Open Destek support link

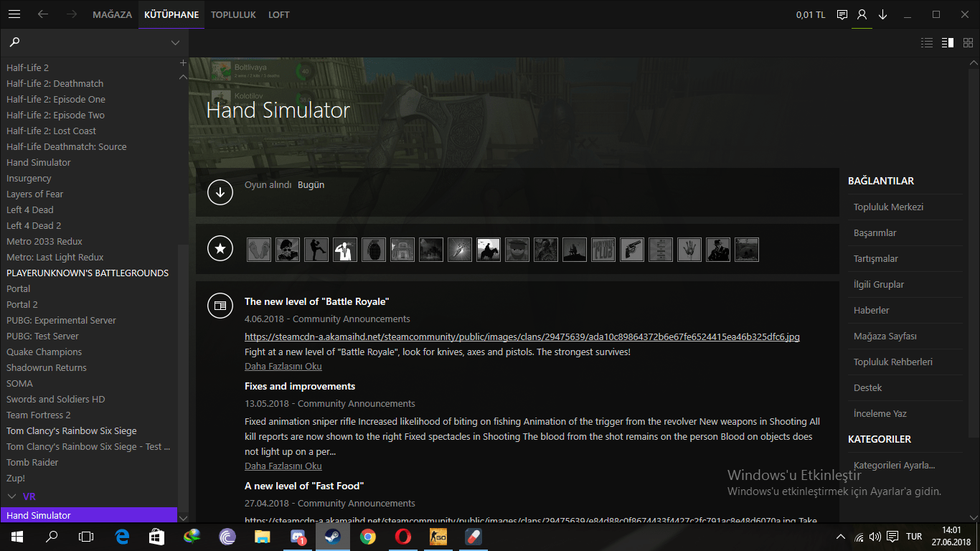pyautogui.click(x=868, y=387)
